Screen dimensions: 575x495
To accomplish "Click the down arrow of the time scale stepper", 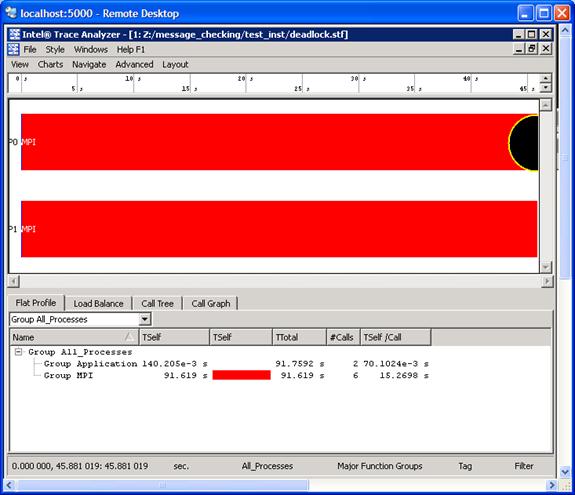I will (546, 88).
